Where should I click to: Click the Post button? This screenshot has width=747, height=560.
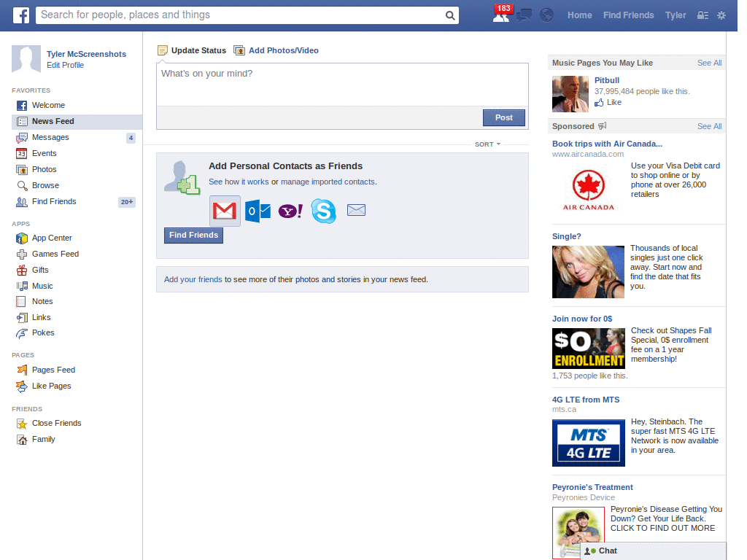tap(503, 117)
